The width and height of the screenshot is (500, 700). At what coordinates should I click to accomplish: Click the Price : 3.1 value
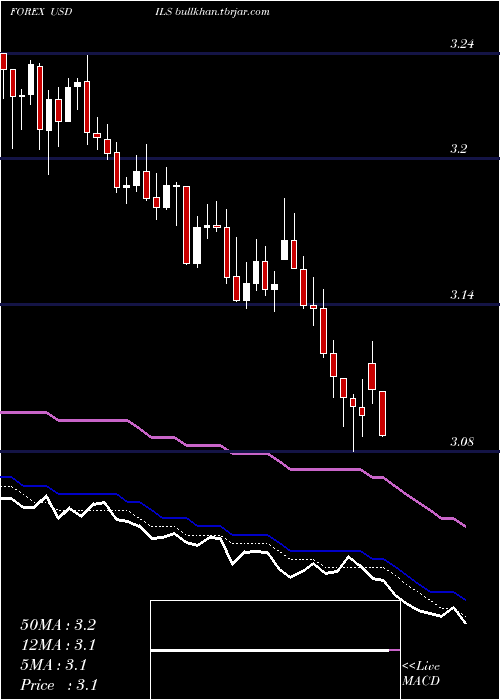pyautogui.click(x=59, y=685)
